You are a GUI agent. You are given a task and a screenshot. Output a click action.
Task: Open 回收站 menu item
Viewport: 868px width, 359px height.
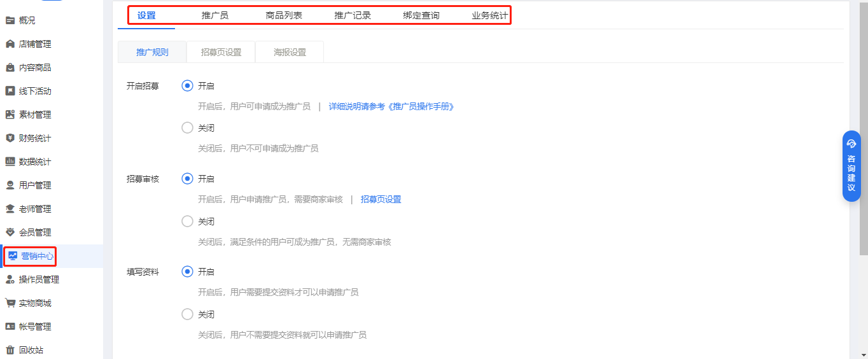(52, 350)
